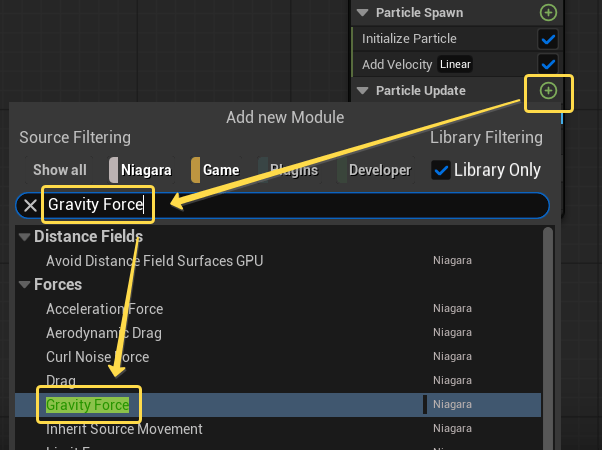602x450 pixels.
Task: Toggle the Plugins source filter
Action: pyautogui.click(x=289, y=170)
